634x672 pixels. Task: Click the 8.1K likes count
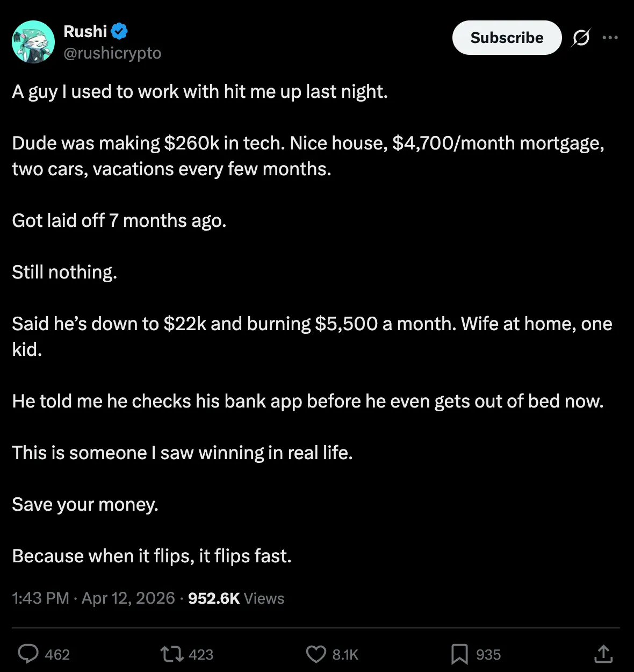[x=345, y=654]
